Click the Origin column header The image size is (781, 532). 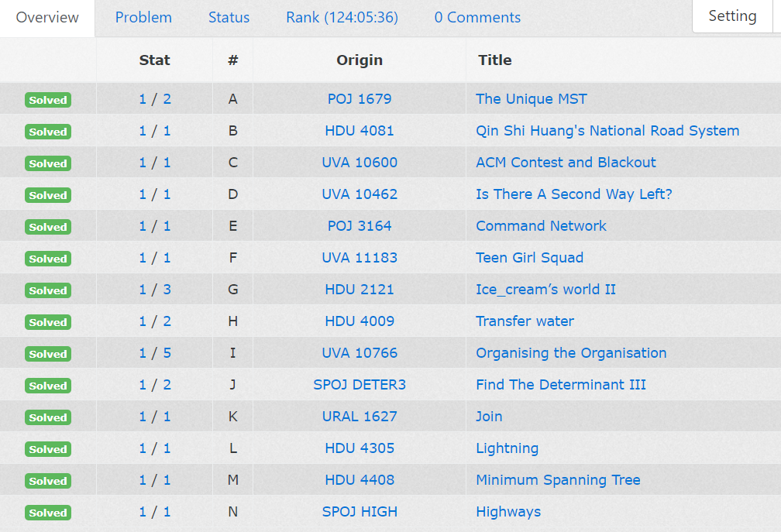coord(360,60)
